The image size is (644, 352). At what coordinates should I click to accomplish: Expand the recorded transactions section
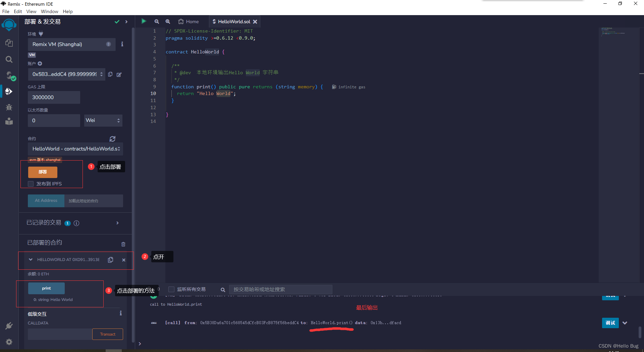tap(117, 223)
